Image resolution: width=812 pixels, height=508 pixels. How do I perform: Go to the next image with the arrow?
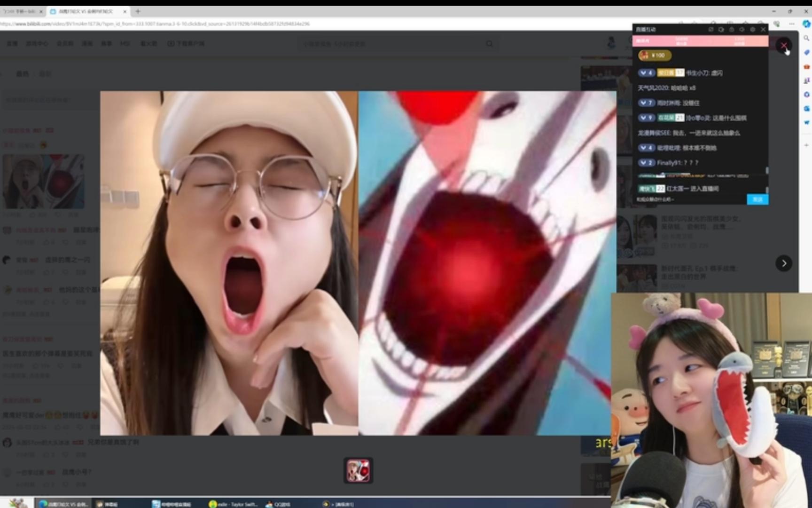coord(783,263)
